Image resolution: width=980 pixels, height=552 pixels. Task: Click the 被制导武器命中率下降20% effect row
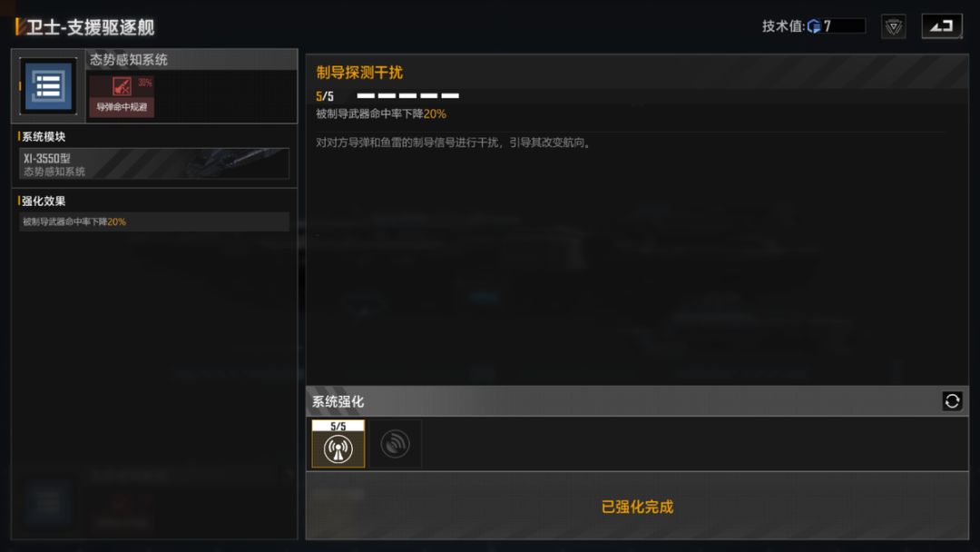[x=153, y=222]
